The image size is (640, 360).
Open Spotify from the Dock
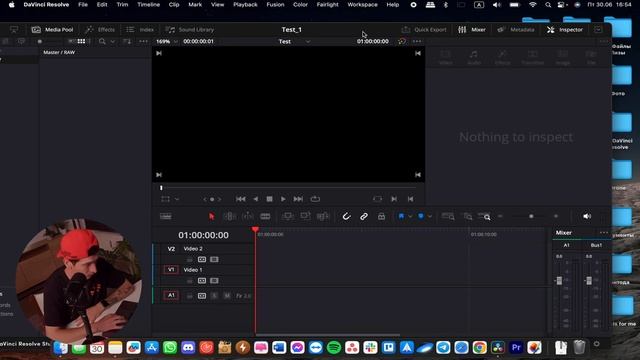pos(334,347)
